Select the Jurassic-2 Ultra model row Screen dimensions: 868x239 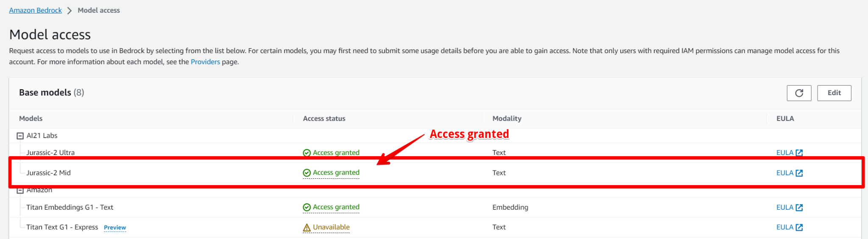(50, 152)
